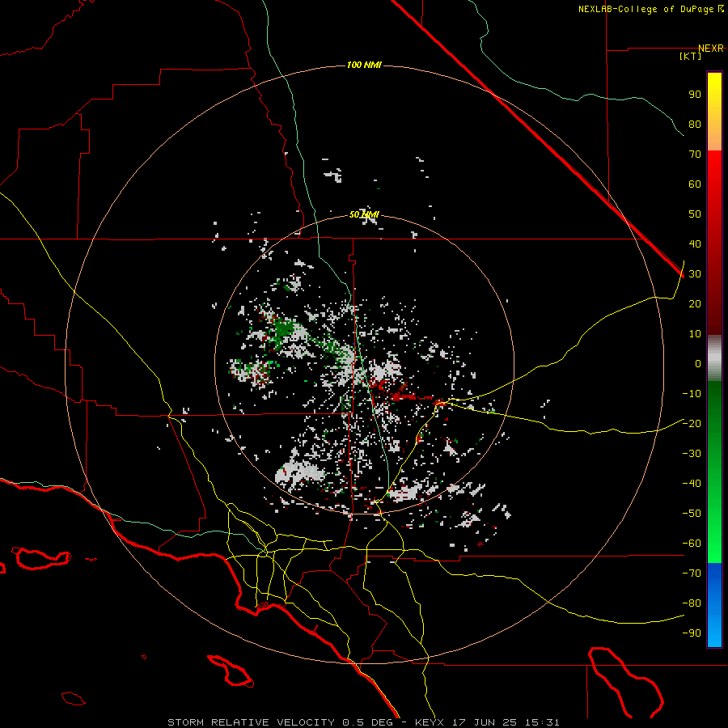Click the [KT] units label
728x728 pixels.
pyautogui.click(x=691, y=56)
